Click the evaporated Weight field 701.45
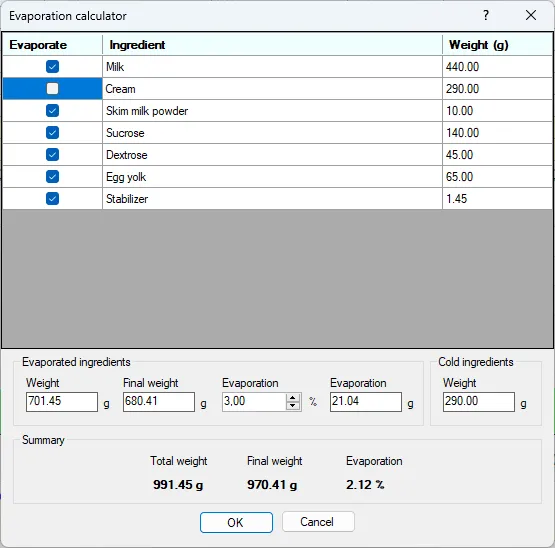555x548 pixels. tap(62, 401)
